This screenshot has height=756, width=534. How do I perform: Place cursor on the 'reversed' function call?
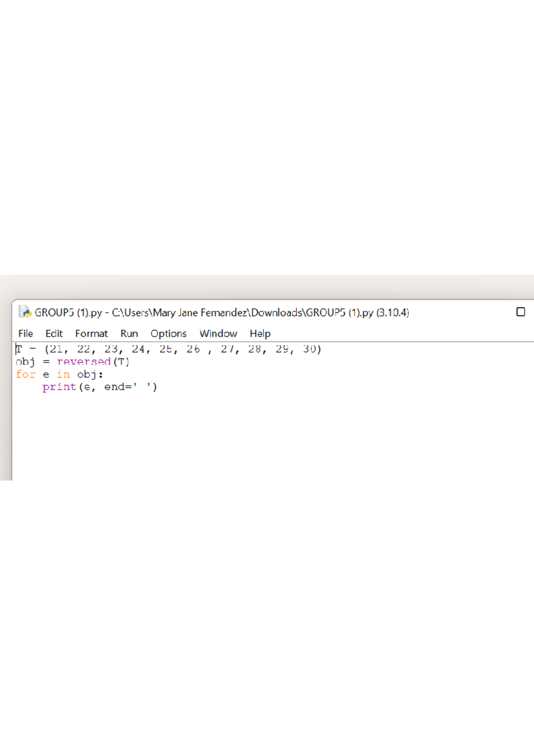pos(84,362)
